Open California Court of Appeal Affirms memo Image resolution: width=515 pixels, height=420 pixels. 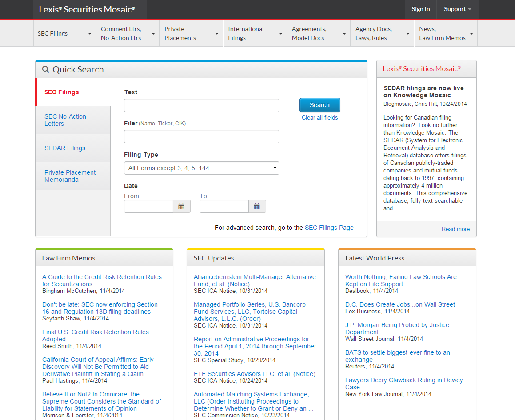point(98,367)
